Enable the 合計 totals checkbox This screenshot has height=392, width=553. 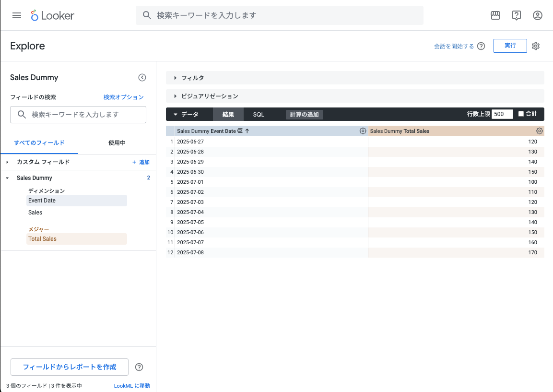[521, 114]
